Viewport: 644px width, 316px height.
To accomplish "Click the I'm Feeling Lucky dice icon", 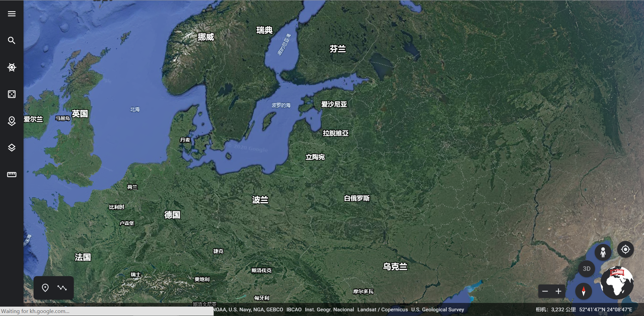I will (x=12, y=94).
